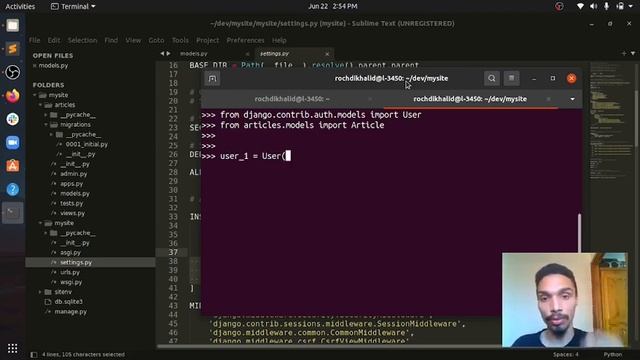The width and height of the screenshot is (640, 360).
Task: Open the Terminal app menu in top bar
Action: [x=73, y=6]
